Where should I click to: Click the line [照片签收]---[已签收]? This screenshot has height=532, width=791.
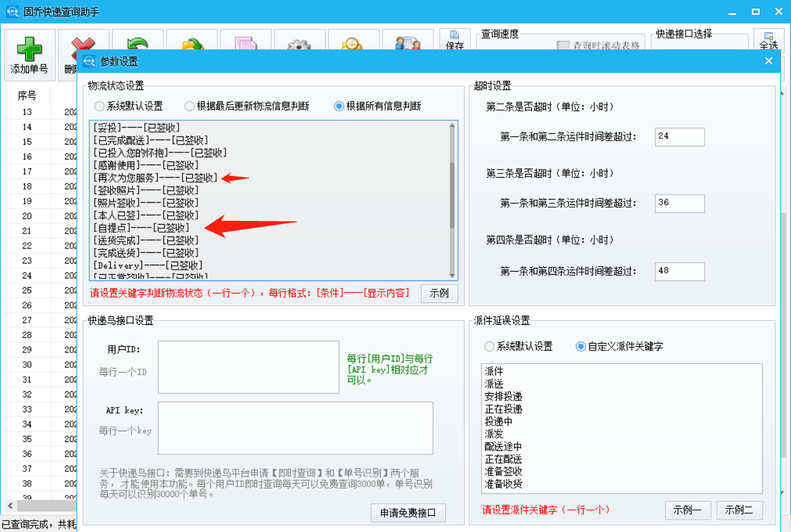(x=146, y=203)
